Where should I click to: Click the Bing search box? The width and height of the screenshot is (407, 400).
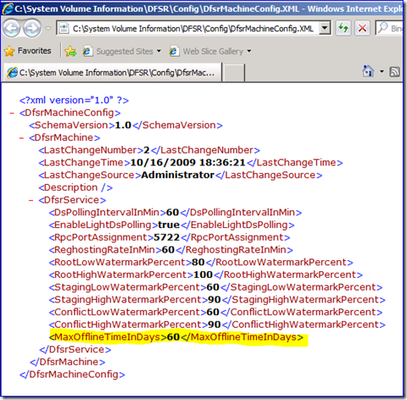390,28
